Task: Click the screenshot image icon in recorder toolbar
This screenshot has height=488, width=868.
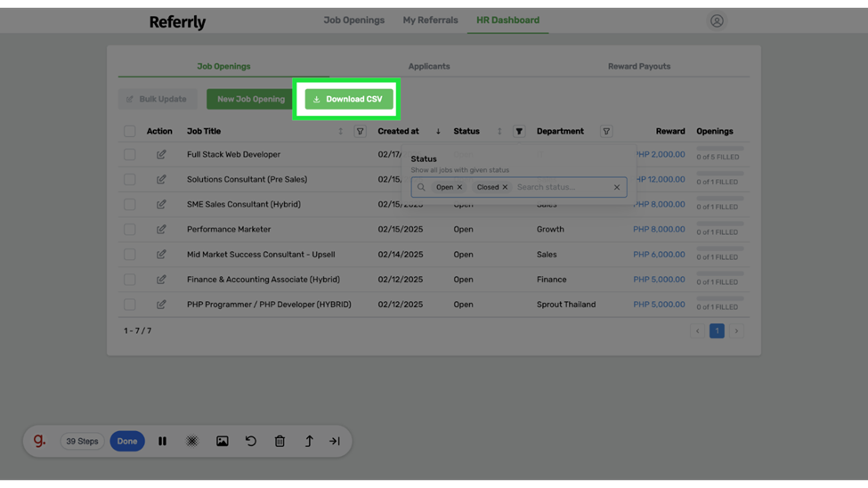Action: pos(222,441)
